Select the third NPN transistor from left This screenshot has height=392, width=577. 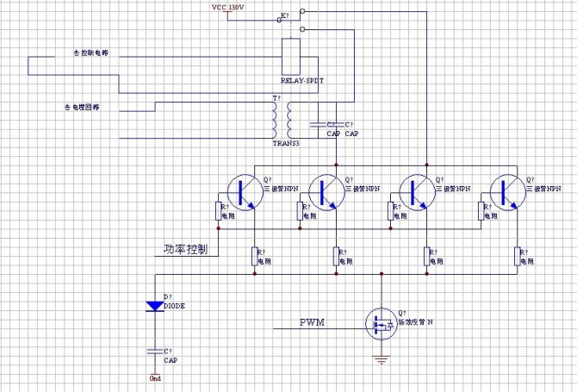click(x=418, y=192)
